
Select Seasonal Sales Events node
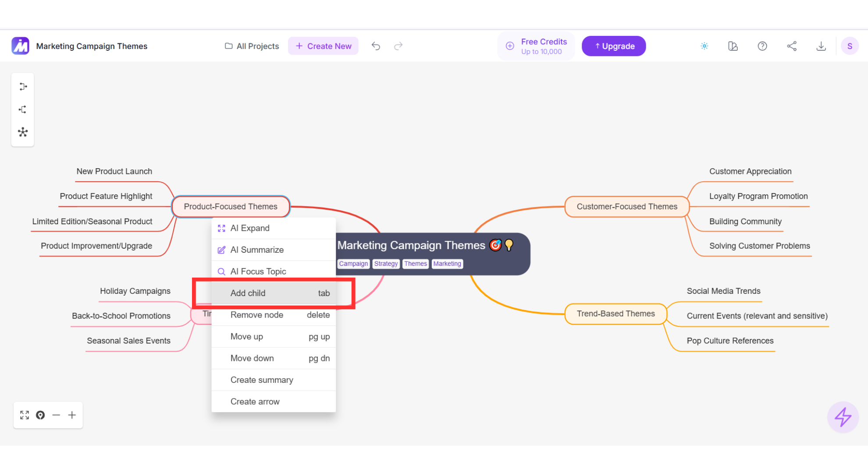128,341
